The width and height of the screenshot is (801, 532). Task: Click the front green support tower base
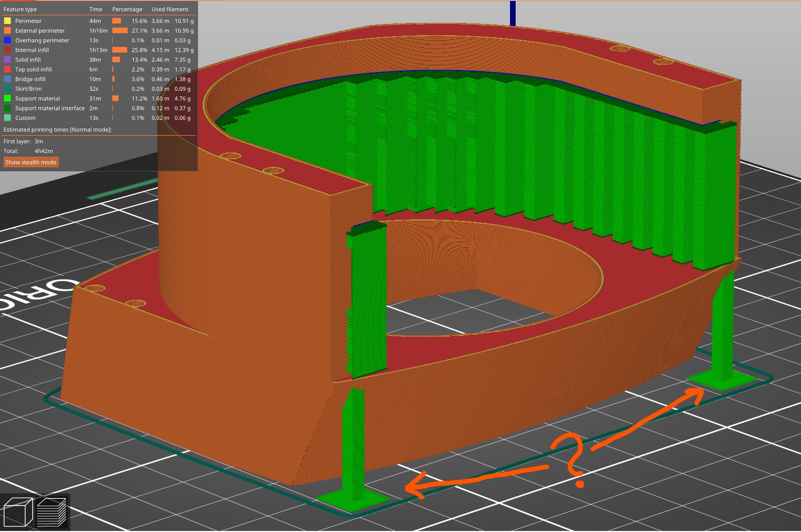click(x=352, y=500)
